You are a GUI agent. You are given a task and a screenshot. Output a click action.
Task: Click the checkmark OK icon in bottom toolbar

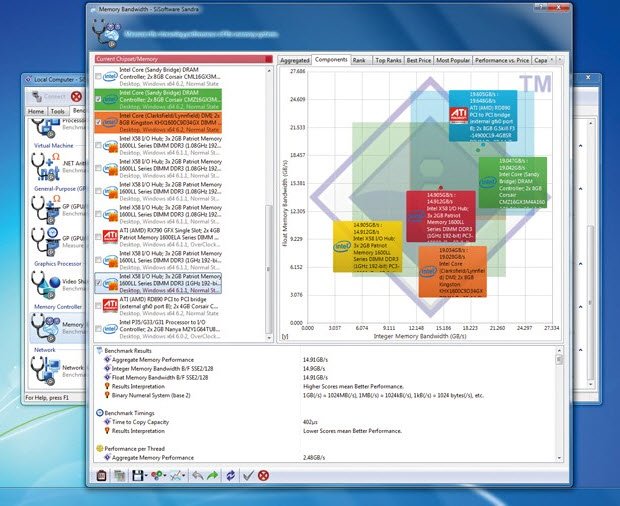click(x=248, y=476)
